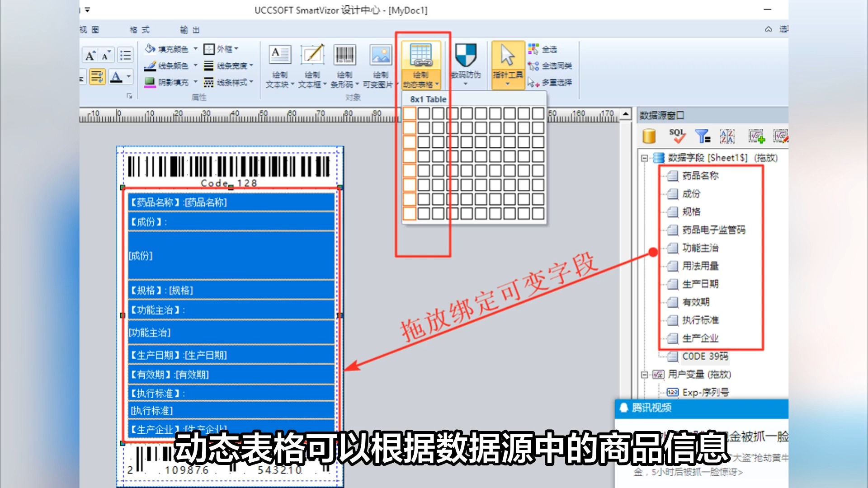Image resolution: width=868 pixels, height=488 pixels.
Task: Toggle the highlighted text wrap icon
Action: [x=97, y=77]
